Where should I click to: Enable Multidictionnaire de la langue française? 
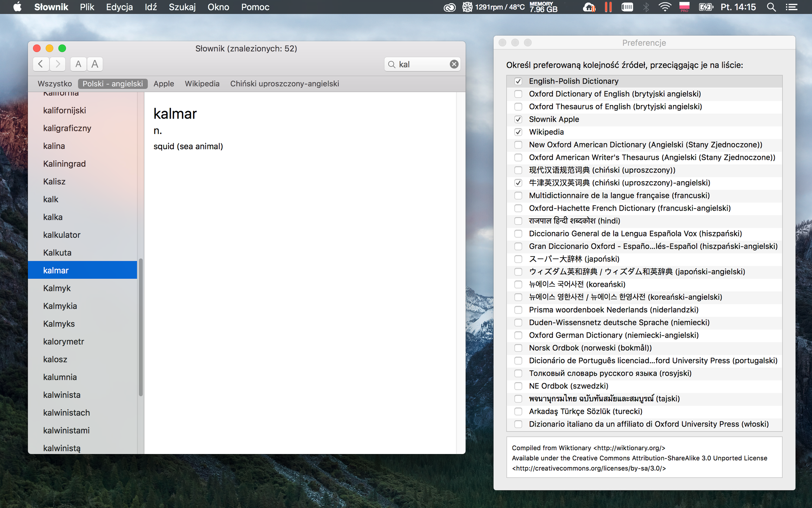(518, 195)
